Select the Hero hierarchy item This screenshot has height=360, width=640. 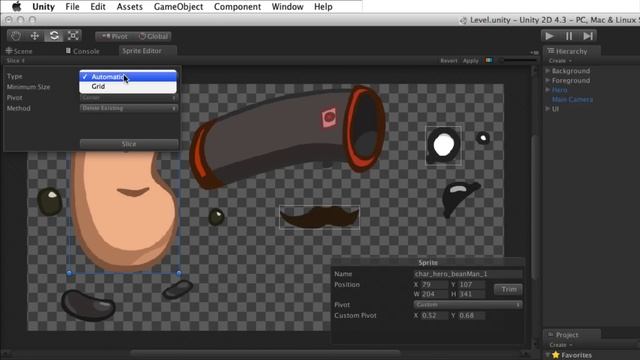point(560,90)
